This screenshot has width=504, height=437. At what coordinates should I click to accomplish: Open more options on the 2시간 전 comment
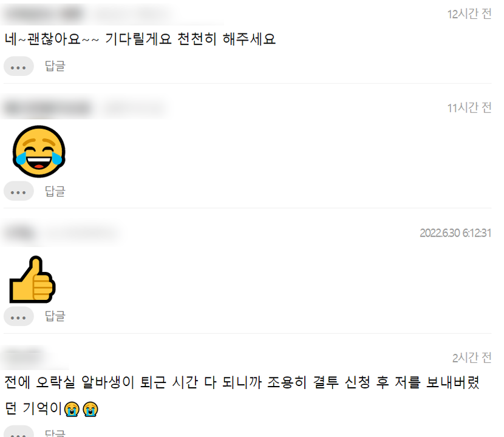(x=19, y=432)
